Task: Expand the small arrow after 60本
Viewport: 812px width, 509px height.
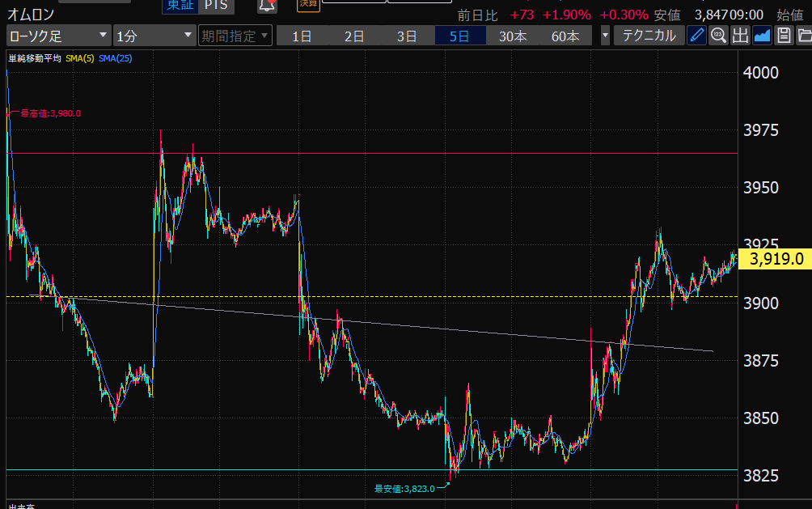Action: 605,36
